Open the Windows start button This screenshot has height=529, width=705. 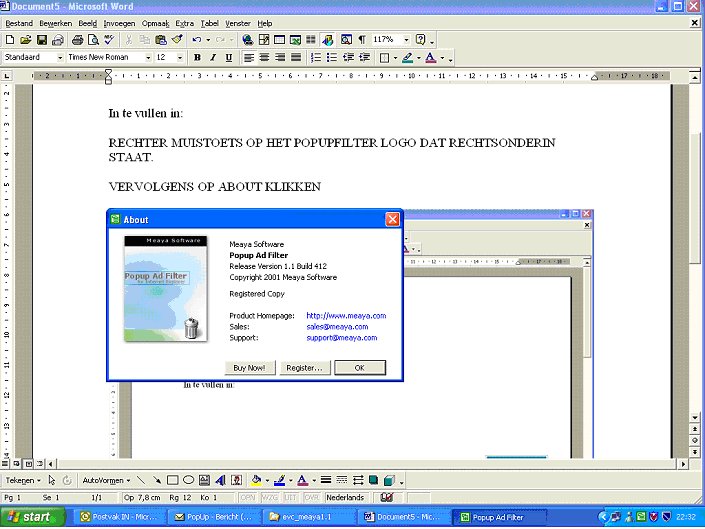(x=30, y=517)
